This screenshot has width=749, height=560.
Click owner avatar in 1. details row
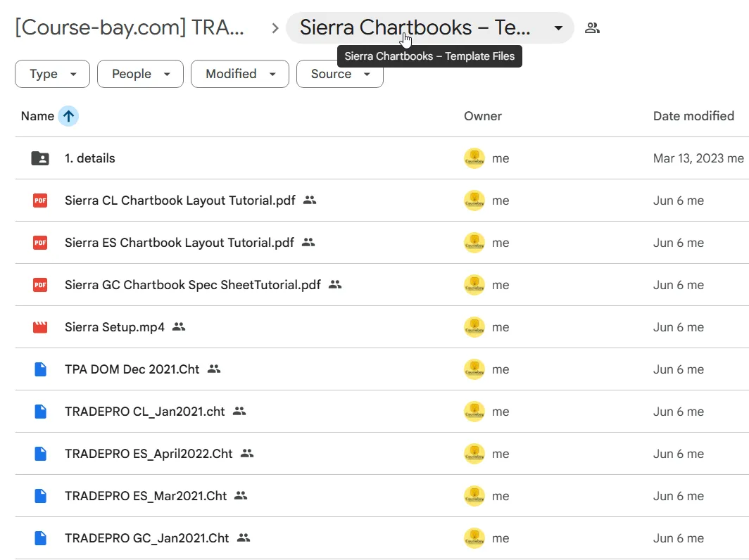pyautogui.click(x=474, y=158)
